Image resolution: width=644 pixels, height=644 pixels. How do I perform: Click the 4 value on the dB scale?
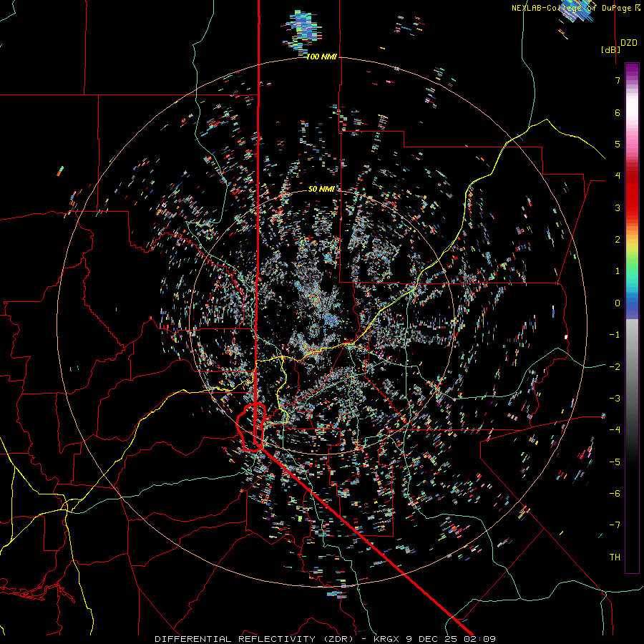click(618, 176)
